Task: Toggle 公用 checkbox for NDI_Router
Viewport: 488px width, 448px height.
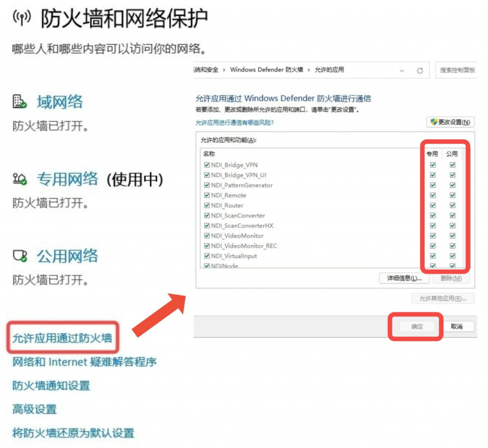Action: pyautogui.click(x=453, y=205)
